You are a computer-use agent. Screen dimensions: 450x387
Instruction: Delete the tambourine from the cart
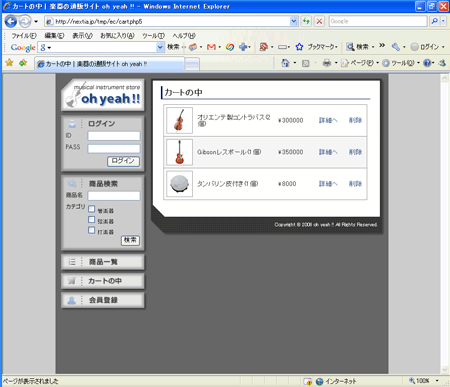[x=355, y=184]
